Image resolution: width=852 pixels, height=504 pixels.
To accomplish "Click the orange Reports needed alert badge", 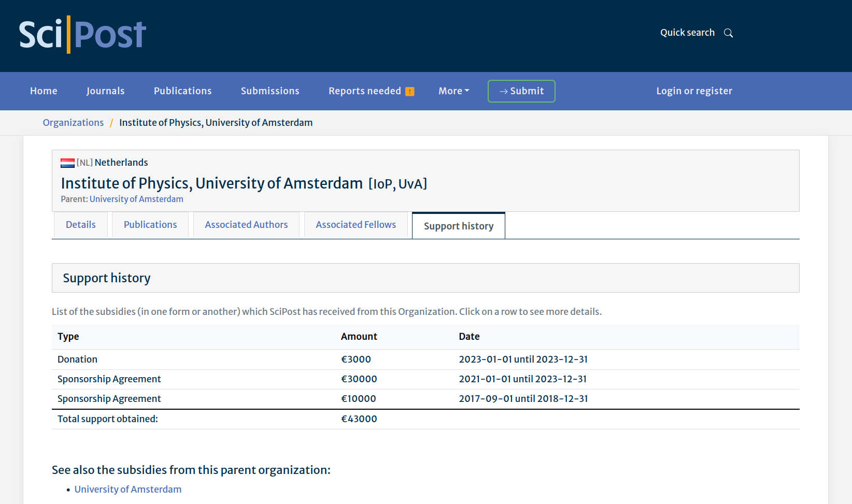I will pos(409,92).
